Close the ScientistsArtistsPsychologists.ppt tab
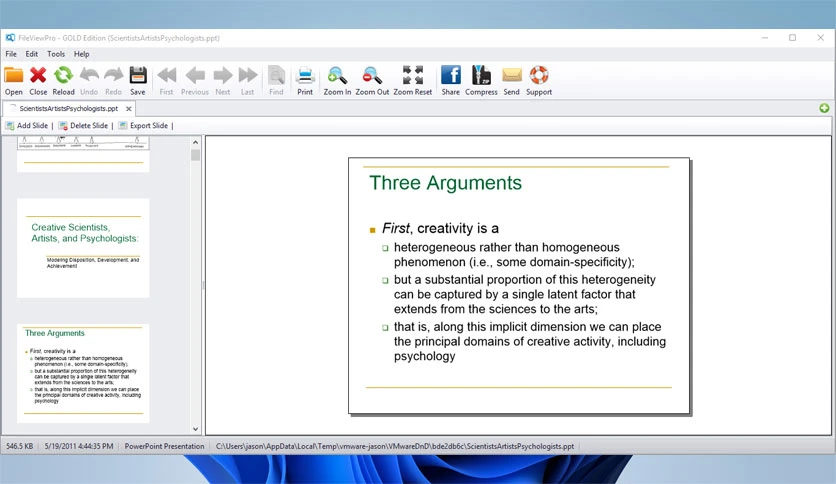This screenshot has height=484, width=836. click(128, 109)
